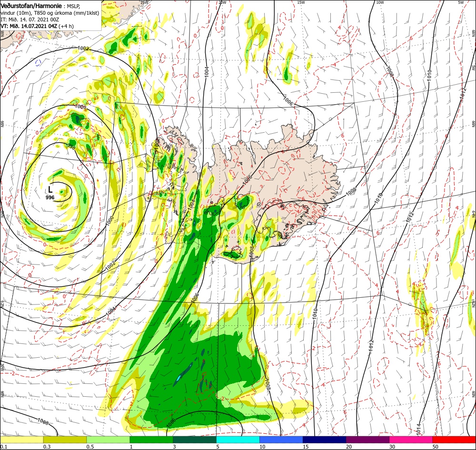
Task: Click the '998' isobar label
Action: (x=71, y=147)
